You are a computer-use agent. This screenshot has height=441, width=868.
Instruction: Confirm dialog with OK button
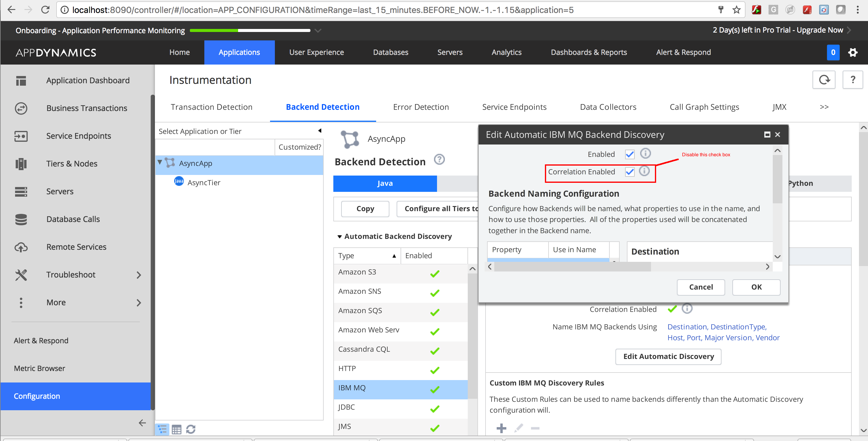coord(756,287)
